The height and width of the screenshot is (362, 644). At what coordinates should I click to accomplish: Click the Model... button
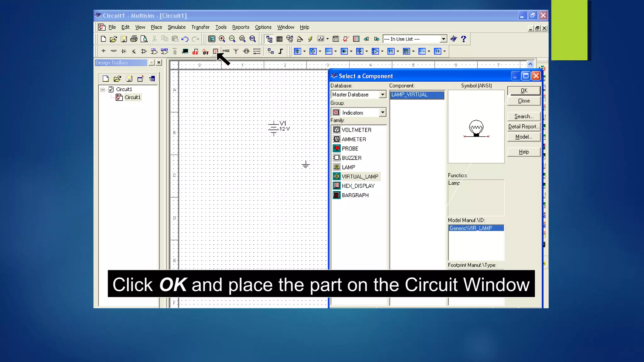click(524, 137)
